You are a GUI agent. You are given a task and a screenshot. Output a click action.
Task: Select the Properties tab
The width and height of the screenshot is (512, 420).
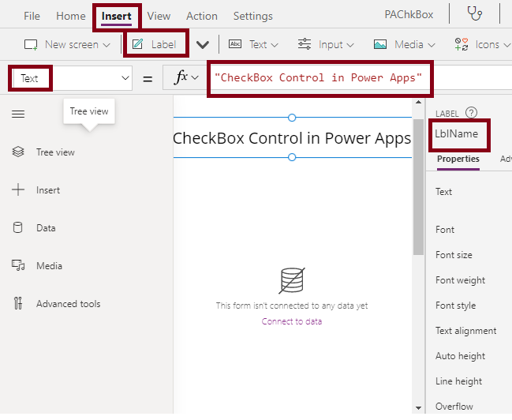458,159
